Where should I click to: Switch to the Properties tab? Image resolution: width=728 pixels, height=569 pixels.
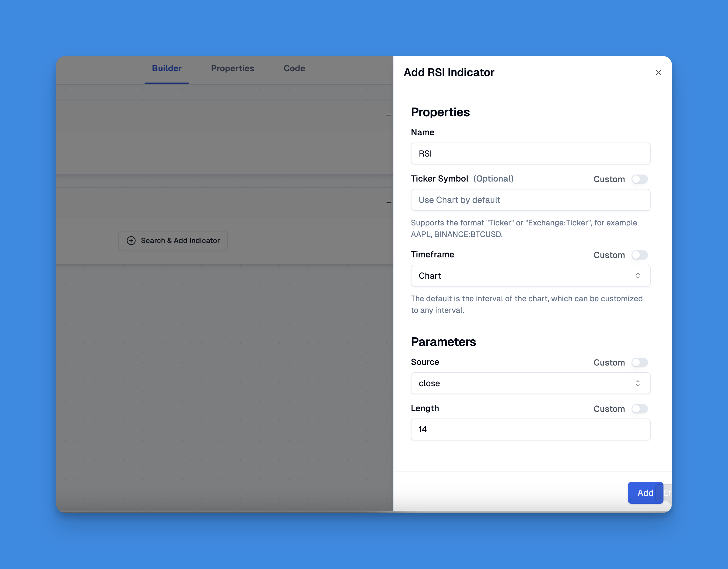[x=232, y=68]
